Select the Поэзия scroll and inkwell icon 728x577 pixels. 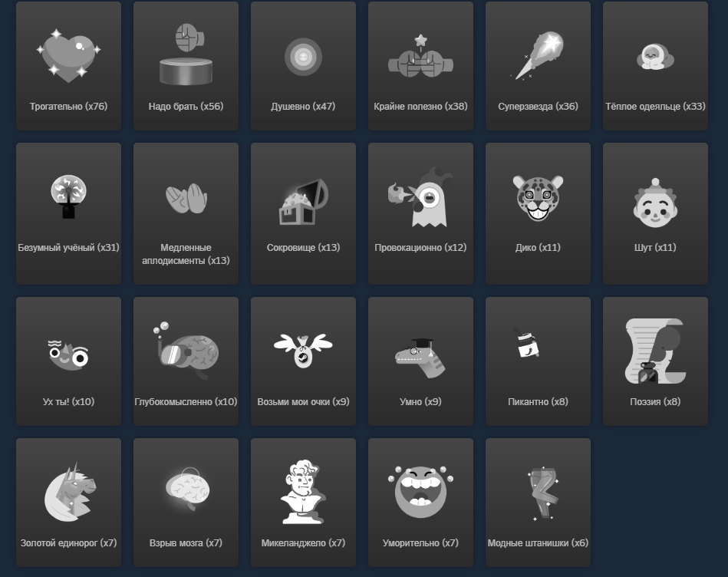(655, 351)
